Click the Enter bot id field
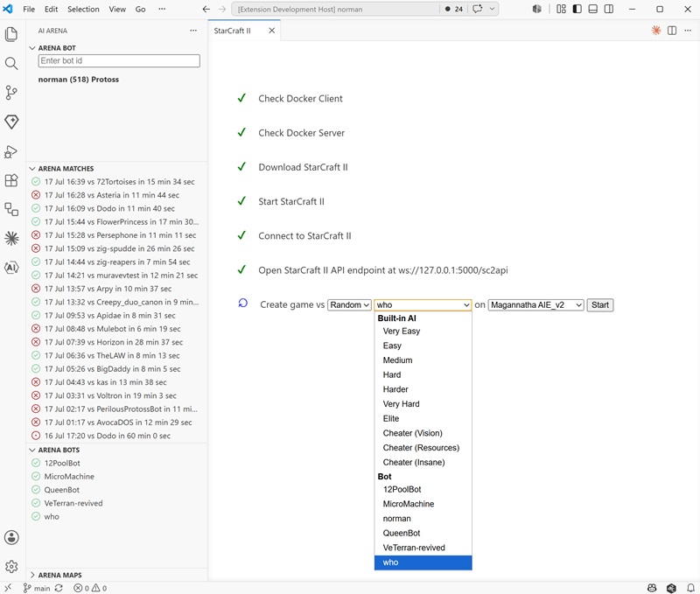 (119, 60)
